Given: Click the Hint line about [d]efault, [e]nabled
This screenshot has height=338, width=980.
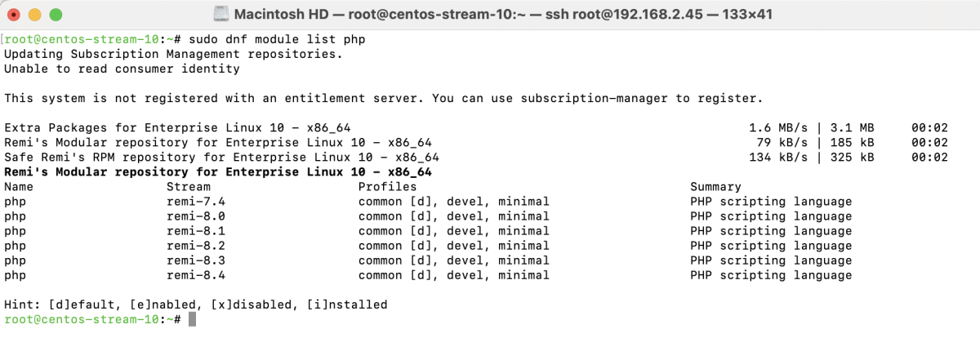Looking at the screenshot, I should coord(195,305).
